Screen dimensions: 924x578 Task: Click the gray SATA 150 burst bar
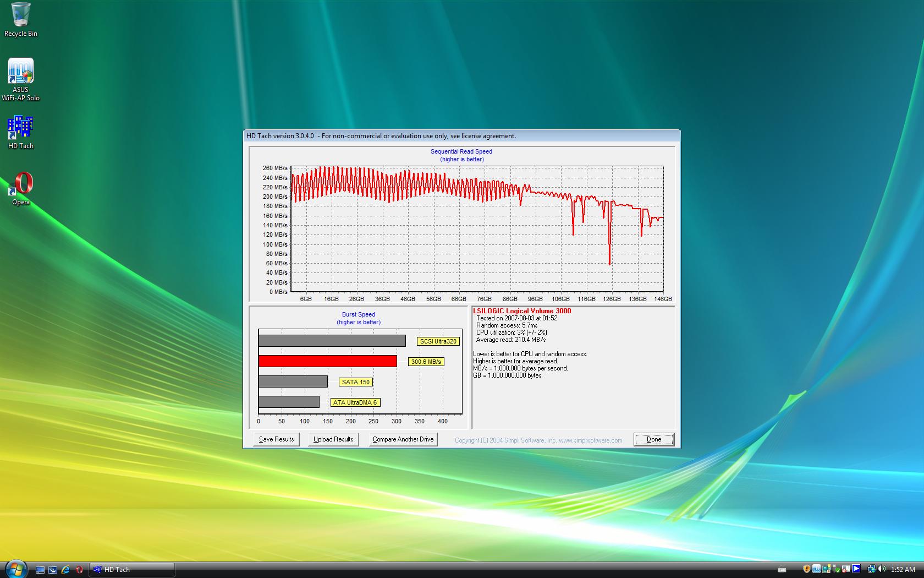(293, 381)
